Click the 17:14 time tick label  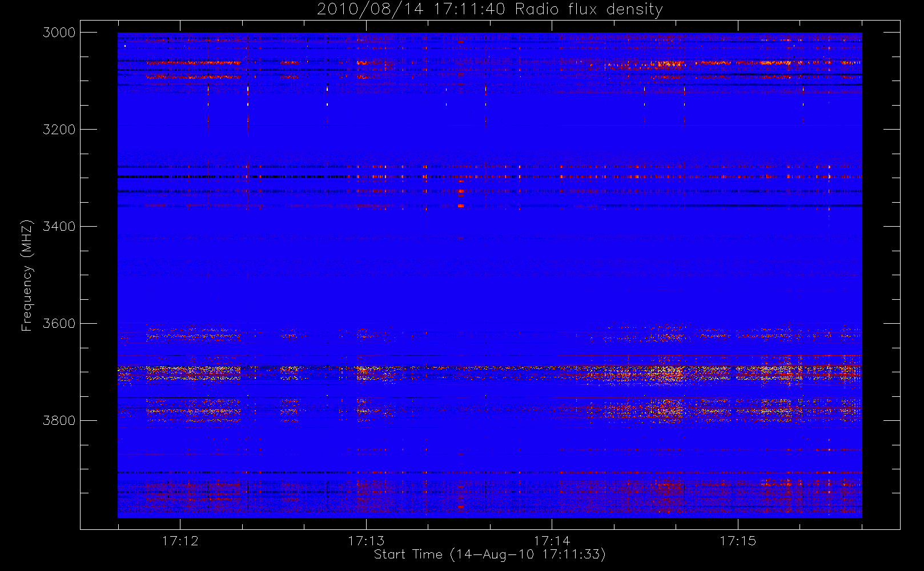(x=552, y=541)
